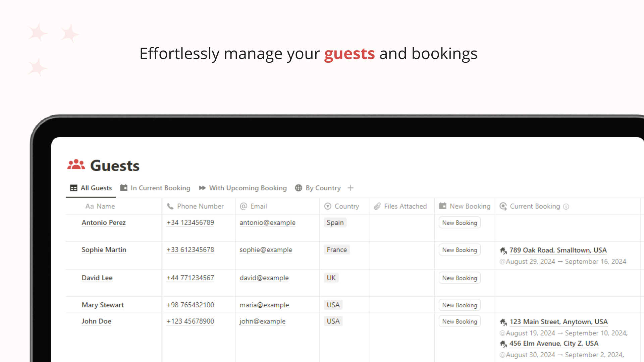Open 789 Oak Road, Smalltown booking link
This screenshot has width=644, height=362.
coord(558,250)
